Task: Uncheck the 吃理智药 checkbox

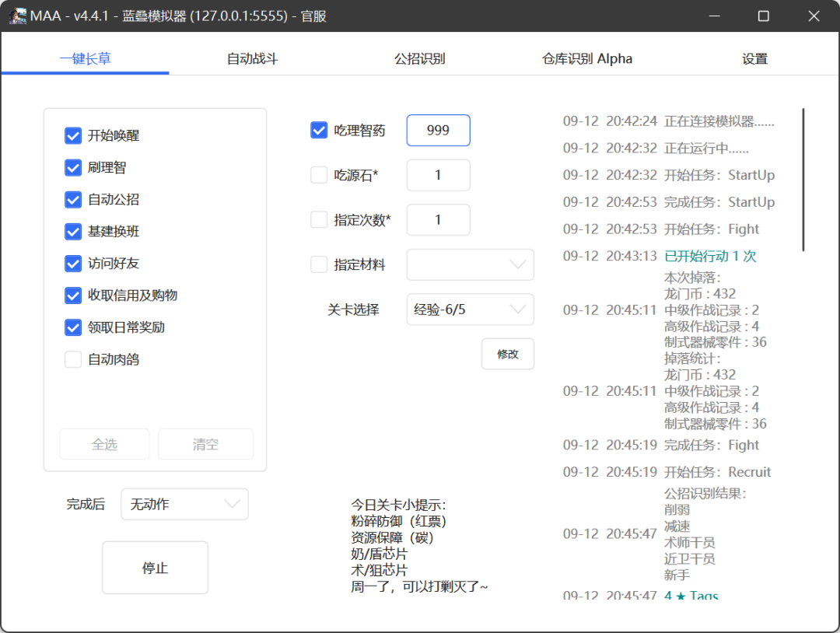Action: pyautogui.click(x=319, y=130)
